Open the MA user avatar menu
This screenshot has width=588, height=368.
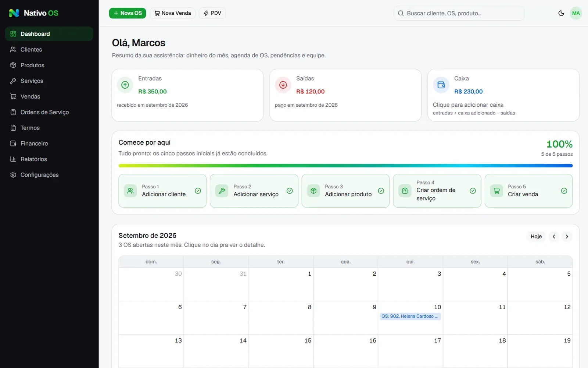click(x=576, y=13)
